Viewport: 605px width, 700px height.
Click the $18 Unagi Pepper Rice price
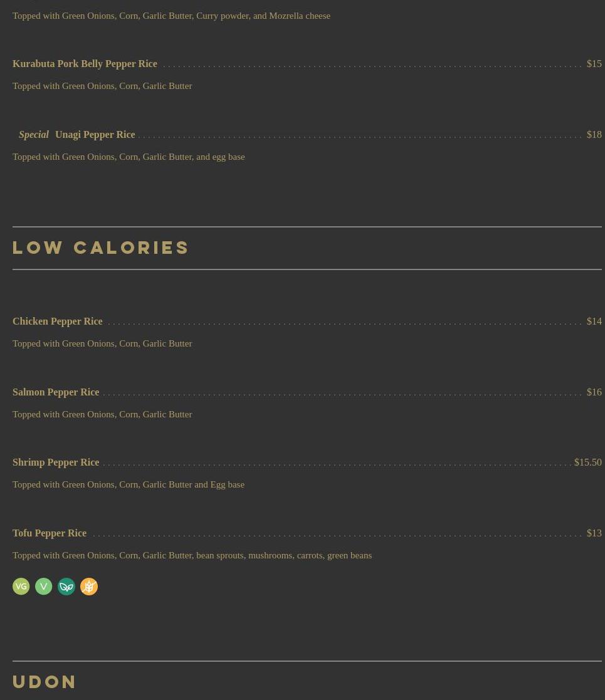(x=594, y=135)
